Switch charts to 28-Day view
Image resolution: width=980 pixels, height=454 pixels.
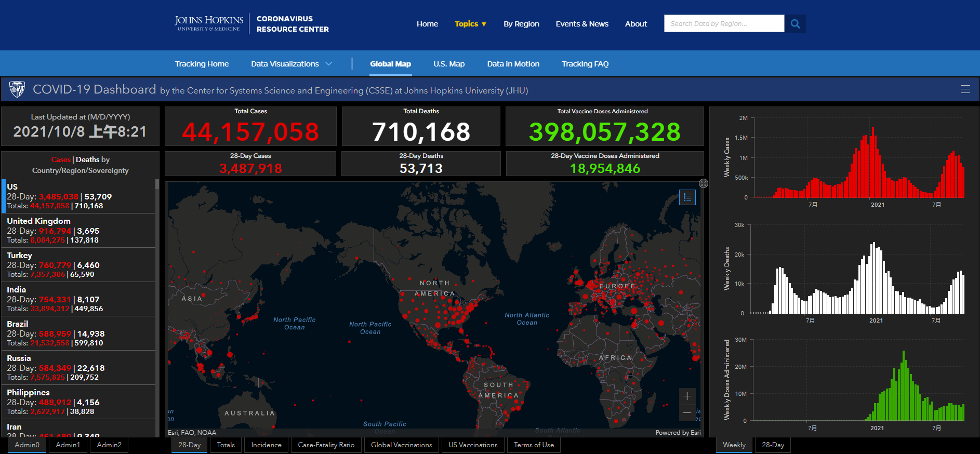(773, 445)
